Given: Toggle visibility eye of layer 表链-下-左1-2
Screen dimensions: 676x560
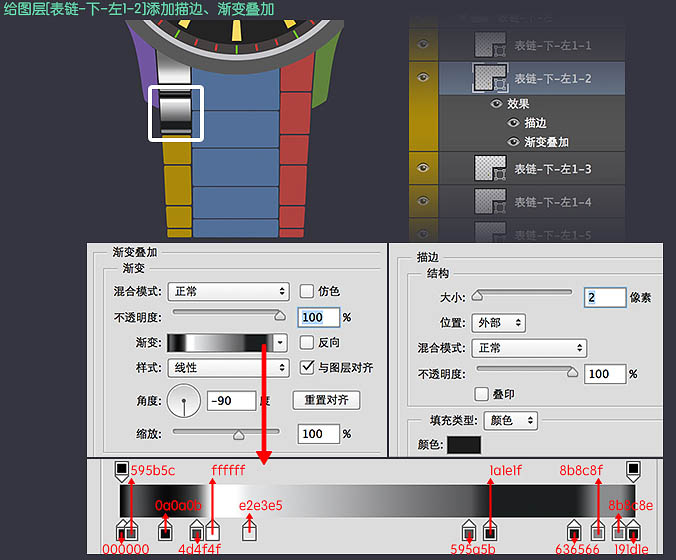Looking at the screenshot, I should (x=423, y=78).
